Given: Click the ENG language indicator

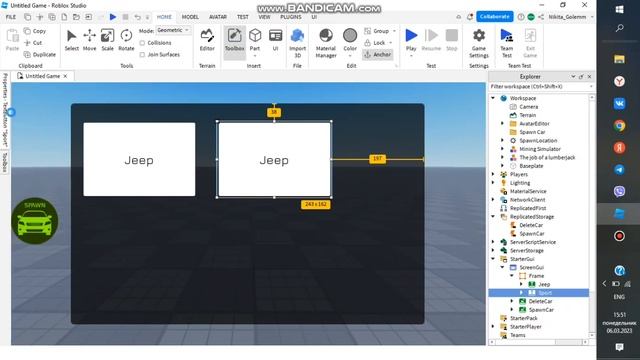Looking at the screenshot, I should pyautogui.click(x=619, y=297).
